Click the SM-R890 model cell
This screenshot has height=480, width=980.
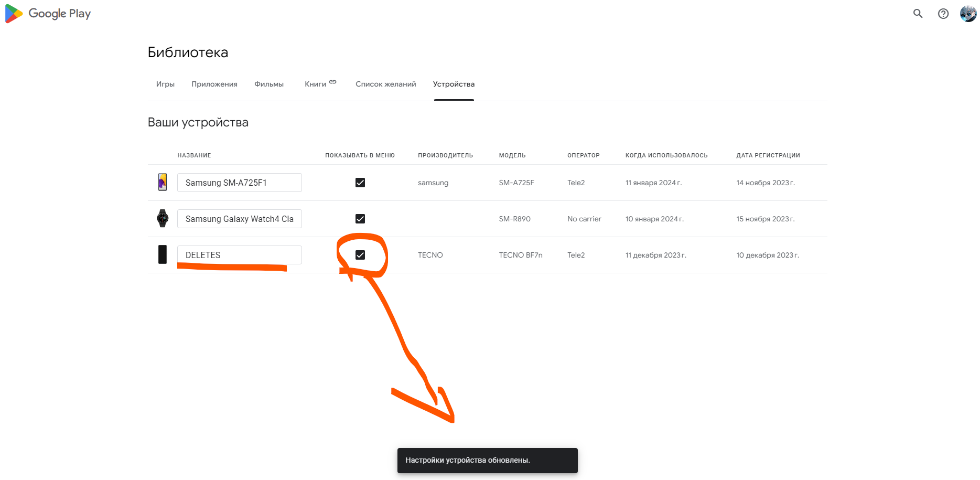tap(515, 219)
